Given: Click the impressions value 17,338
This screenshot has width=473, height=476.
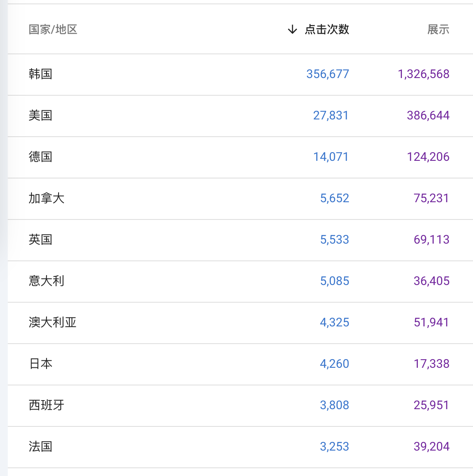Looking at the screenshot, I should point(432,363).
